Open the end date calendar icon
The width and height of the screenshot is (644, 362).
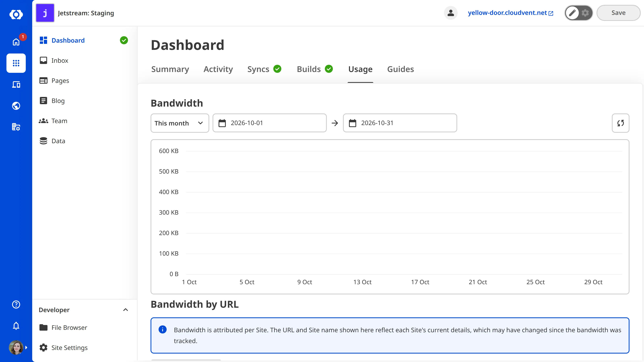[x=352, y=123]
